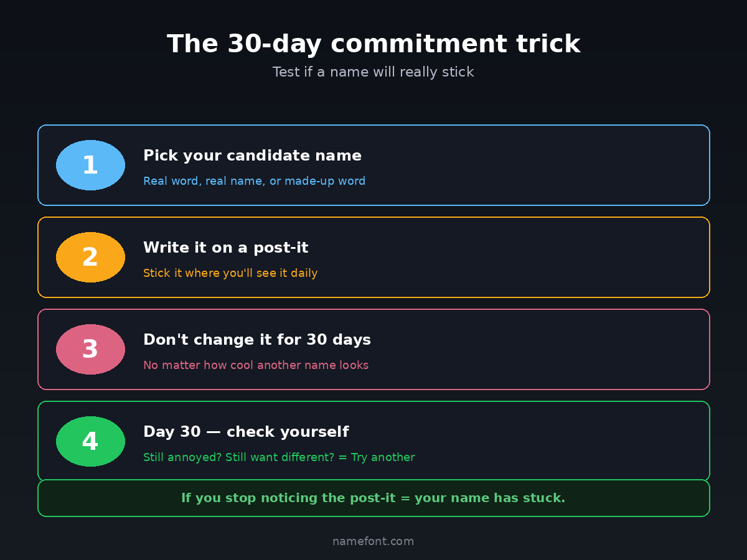This screenshot has height=560, width=747.
Task: Click 'Stick it where you'll see it daily'
Action: coord(230,273)
